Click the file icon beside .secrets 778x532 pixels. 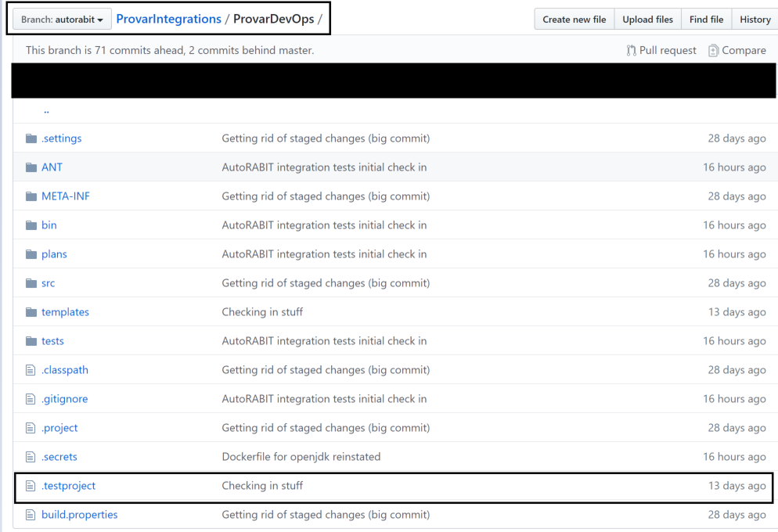click(31, 457)
